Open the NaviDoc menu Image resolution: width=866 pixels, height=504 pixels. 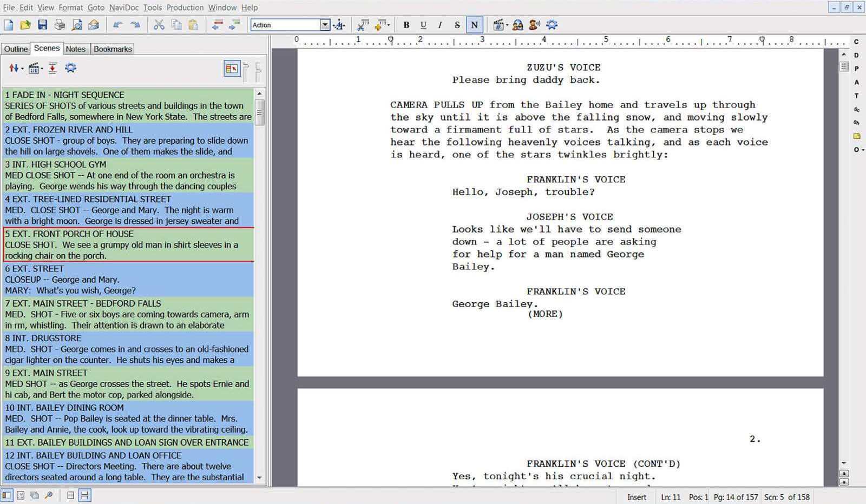click(123, 8)
